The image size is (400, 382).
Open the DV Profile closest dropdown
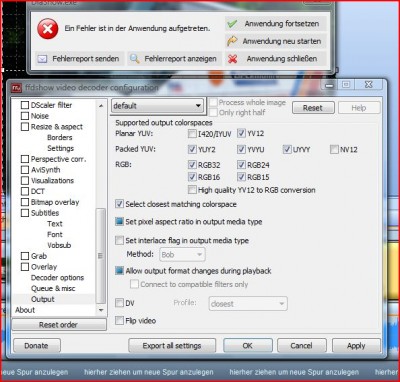(x=248, y=304)
